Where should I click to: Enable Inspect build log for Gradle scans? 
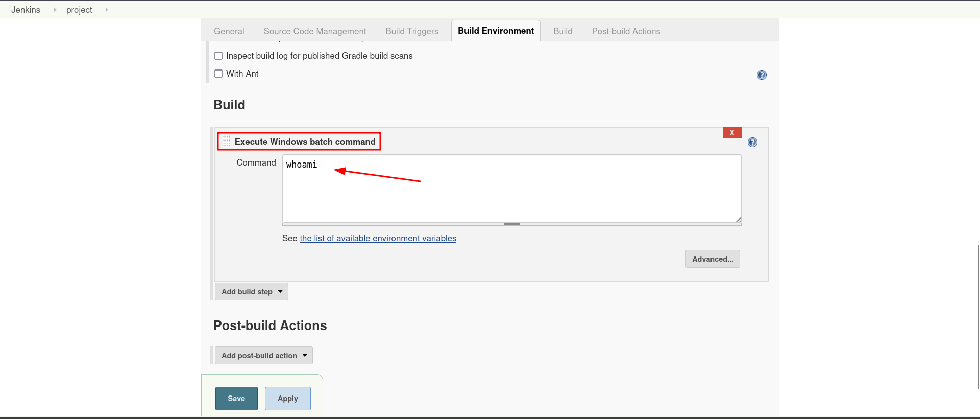point(218,56)
